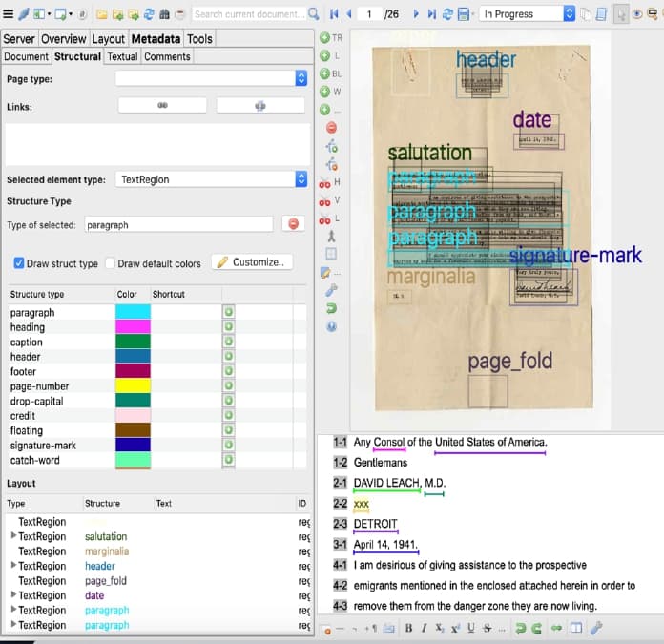Click the merge shapes icon
This screenshot has height=644, width=664.
(331, 237)
